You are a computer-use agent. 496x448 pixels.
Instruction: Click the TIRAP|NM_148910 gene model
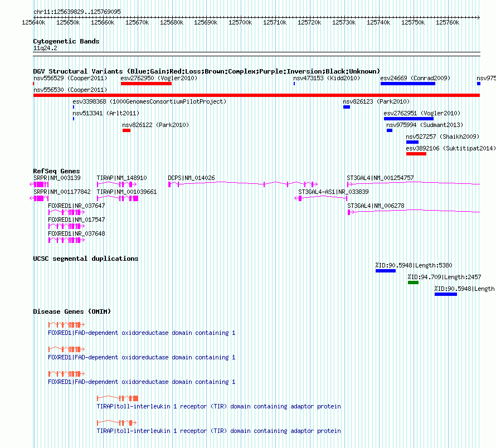(116, 184)
